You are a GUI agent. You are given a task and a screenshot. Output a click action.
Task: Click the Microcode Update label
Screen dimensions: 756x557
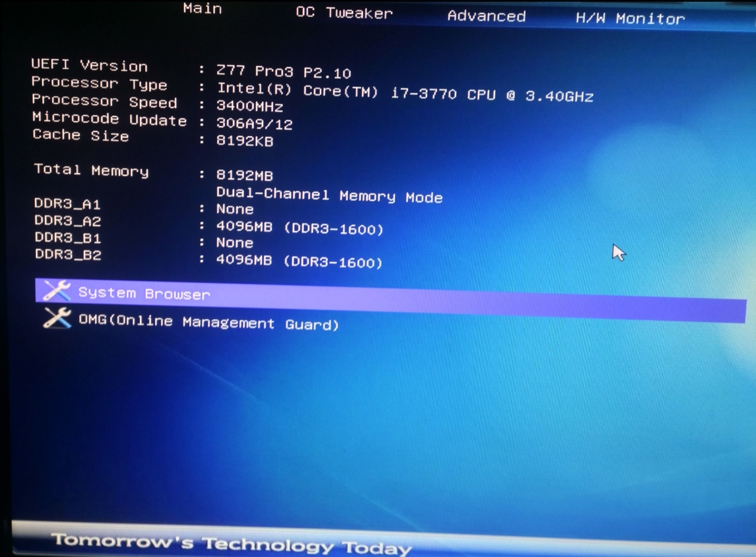[x=109, y=119]
